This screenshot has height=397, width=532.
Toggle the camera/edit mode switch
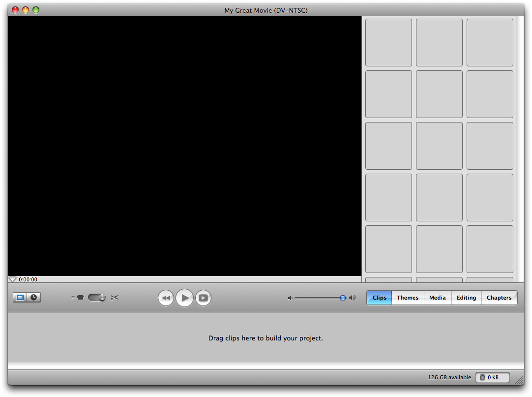click(x=97, y=298)
